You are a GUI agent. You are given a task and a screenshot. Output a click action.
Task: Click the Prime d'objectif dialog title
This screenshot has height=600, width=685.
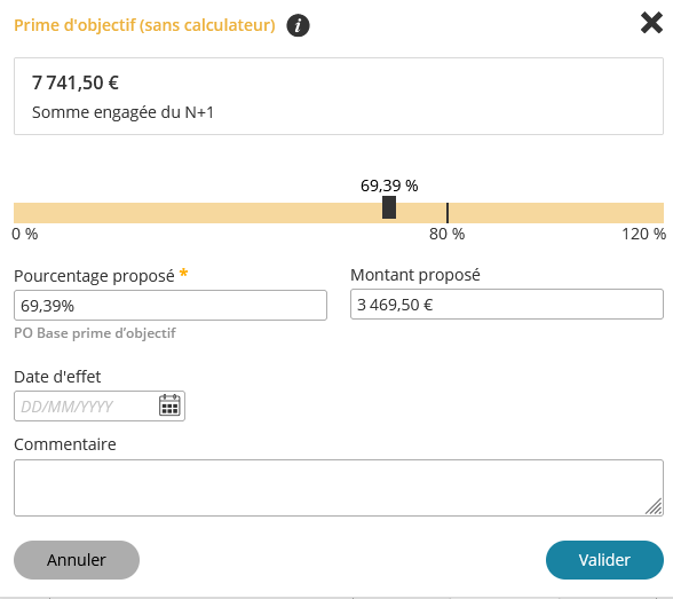click(144, 26)
